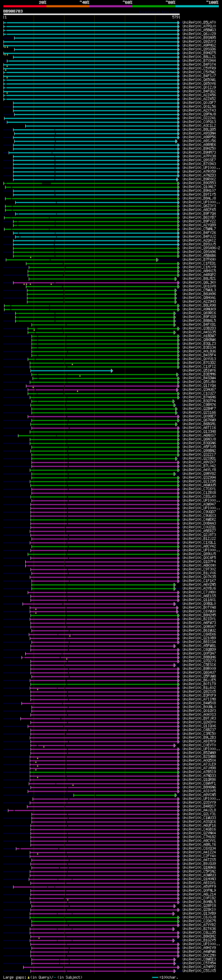The height and width of the screenshot is (980, 222).
Task: Select UniRef100_B6SYB7 label
Action: (x=199, y=218)
